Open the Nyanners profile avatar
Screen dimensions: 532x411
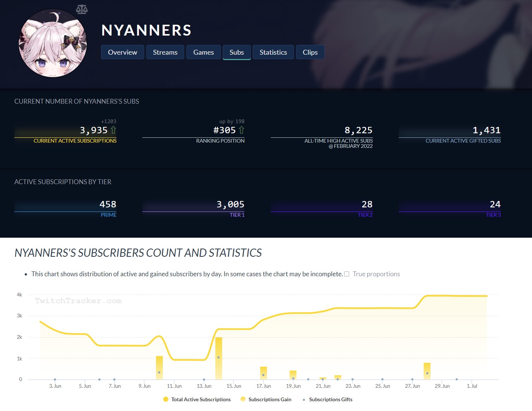(53, 43)
